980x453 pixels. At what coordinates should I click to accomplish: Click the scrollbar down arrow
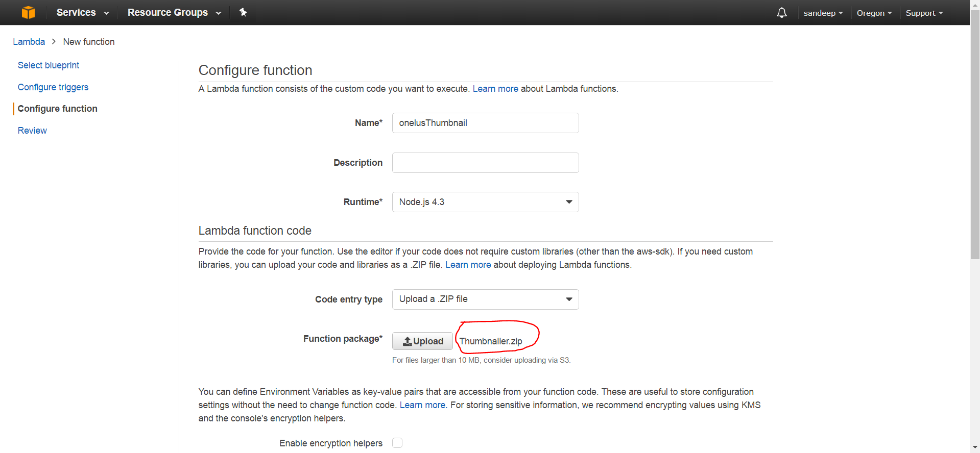(x=975, y=447)
